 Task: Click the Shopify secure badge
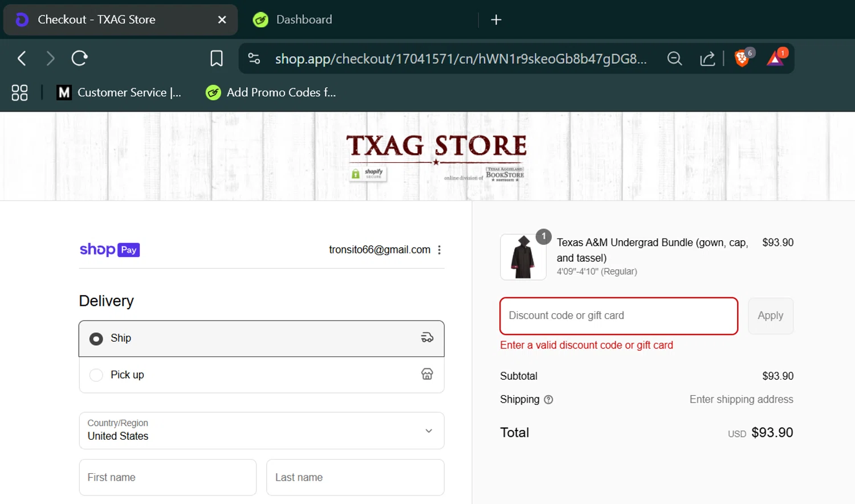[368, 174]
